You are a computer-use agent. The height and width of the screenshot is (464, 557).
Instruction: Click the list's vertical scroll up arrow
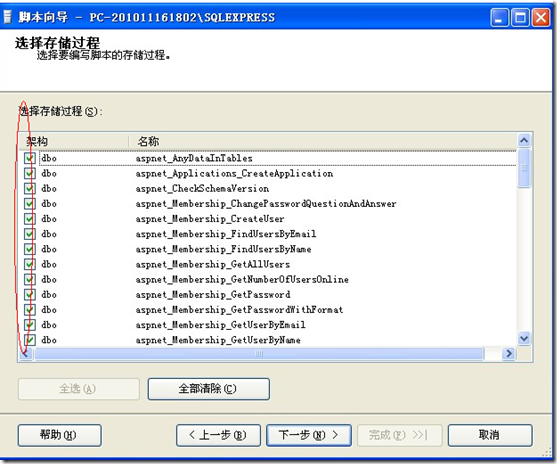524,141
